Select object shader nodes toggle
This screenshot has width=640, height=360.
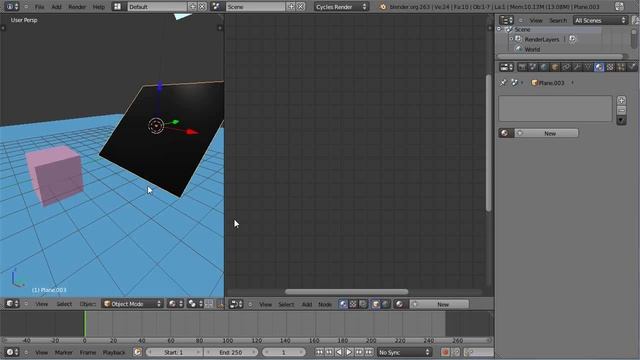point(376,304)
